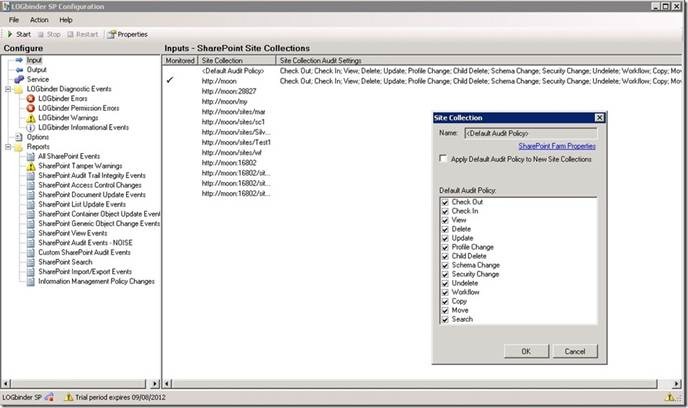Uncheck the Check Out audit option
The width and height of the screenshot is (688, 408).
[444, 203]
